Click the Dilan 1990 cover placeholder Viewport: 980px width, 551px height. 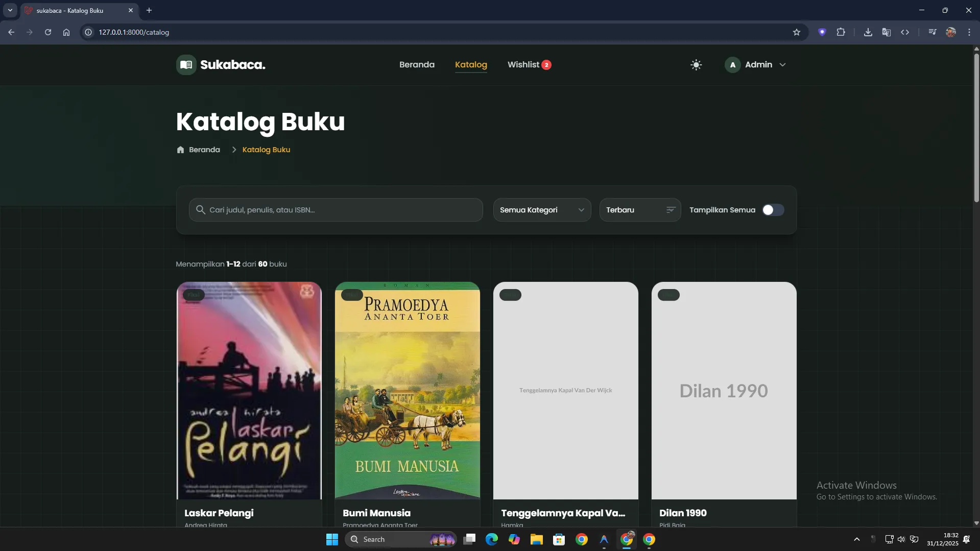[724, 391]
